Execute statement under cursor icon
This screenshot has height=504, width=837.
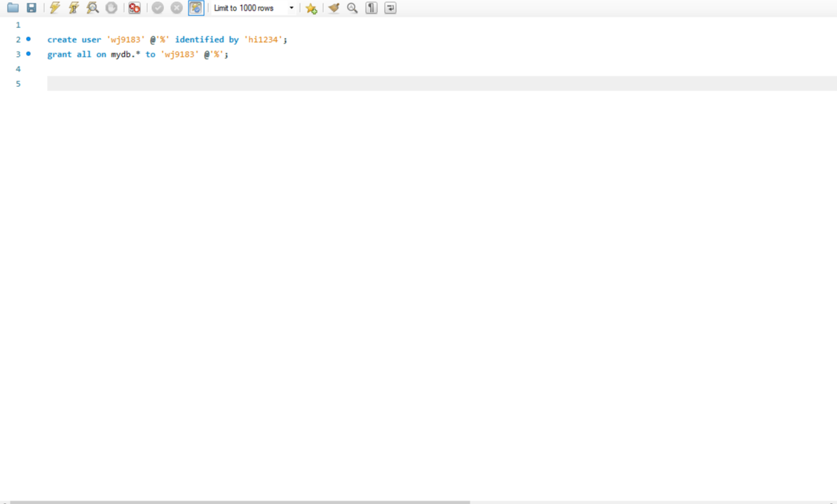click(74, 8)
